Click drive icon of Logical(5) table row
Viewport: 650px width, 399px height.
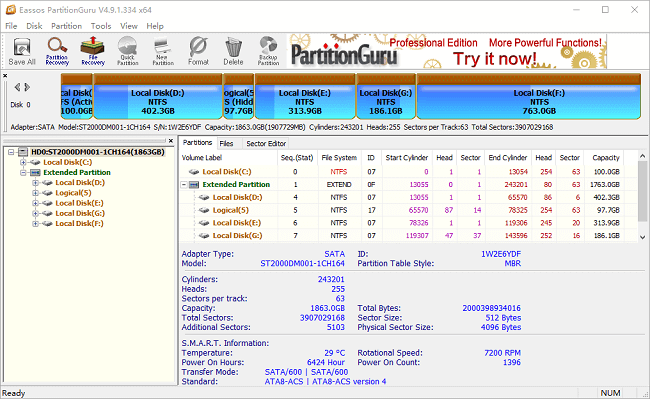(x=204, y=210)
